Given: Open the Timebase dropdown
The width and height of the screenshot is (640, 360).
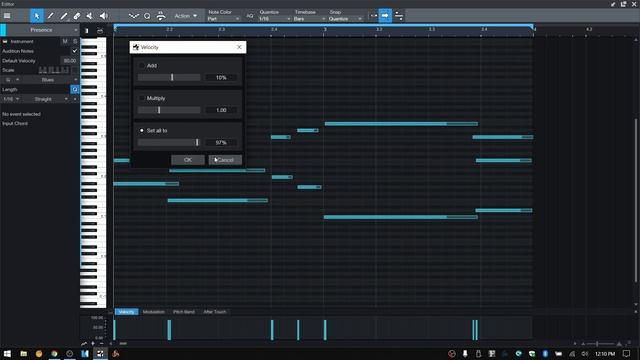Looking at the screenshot, I should click(309, 19).
